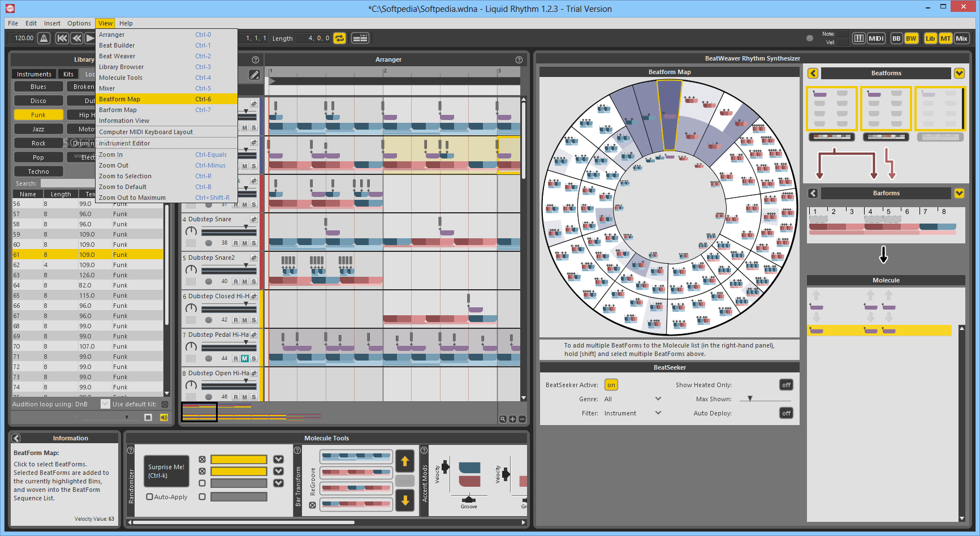Toggle the MT Molecule Tools panel button
This screenshot has width=980, height=536.
tap(946, 38)
